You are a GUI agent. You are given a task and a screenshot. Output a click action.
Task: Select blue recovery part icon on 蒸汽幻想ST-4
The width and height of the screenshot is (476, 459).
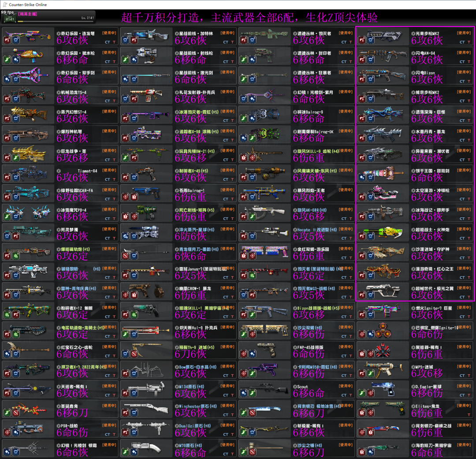click(x=16, y=119)
